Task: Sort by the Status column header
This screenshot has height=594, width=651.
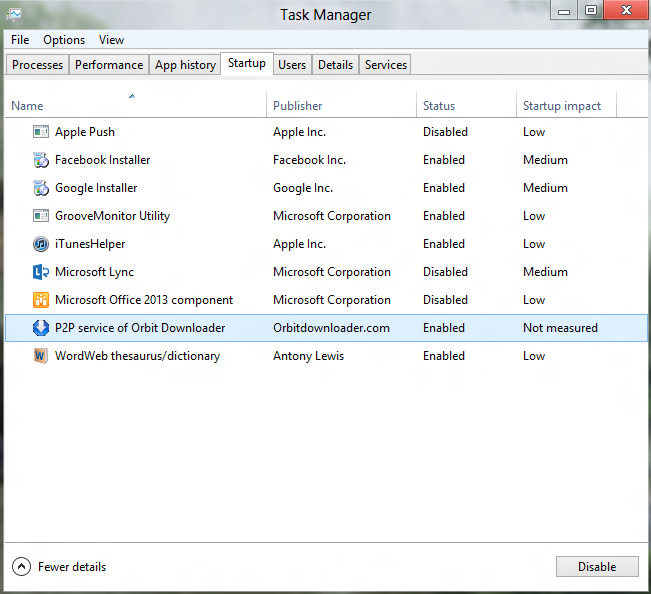Action: (439, 106)
